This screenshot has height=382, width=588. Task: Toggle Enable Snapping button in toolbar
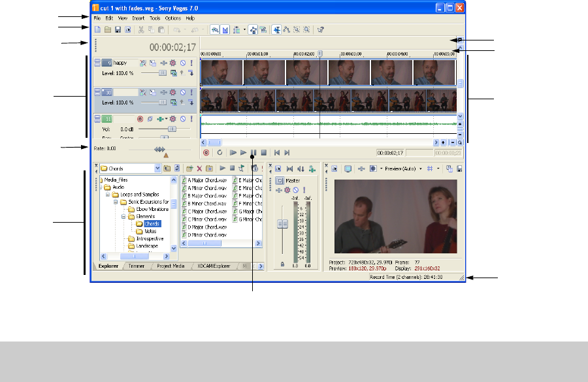[215, 29]
